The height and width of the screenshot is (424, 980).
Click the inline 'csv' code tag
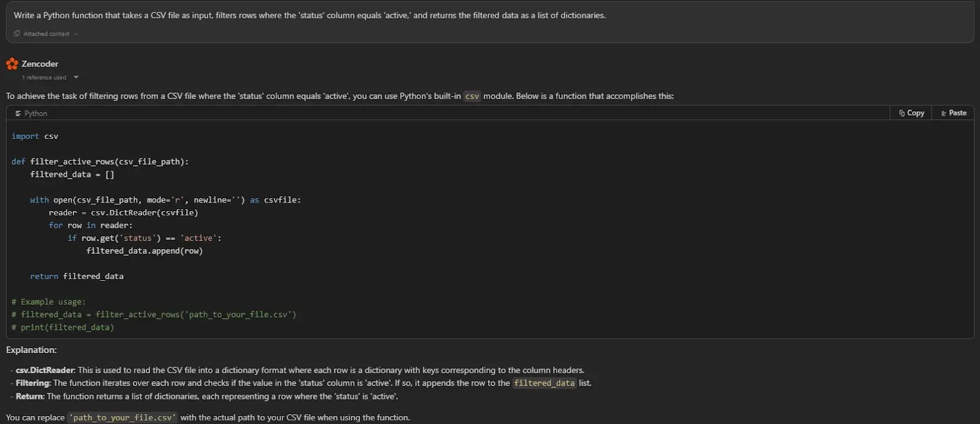[472, 96]
